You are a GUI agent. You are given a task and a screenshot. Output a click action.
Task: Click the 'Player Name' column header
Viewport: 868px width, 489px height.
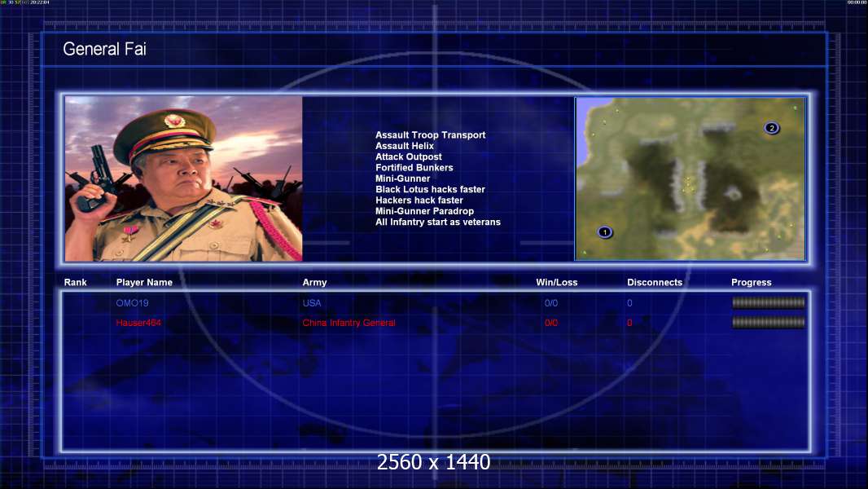point(144,283)
